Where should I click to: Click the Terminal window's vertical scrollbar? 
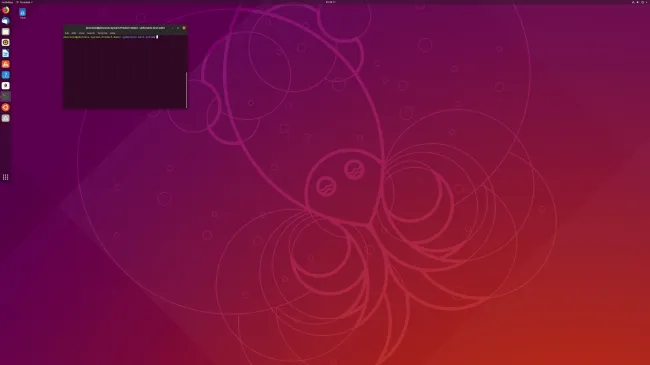(187, 90)
